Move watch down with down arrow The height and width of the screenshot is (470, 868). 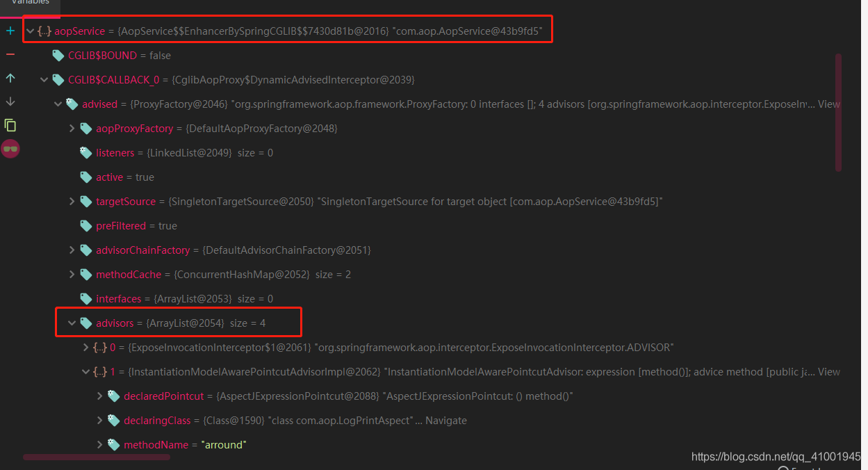pos(10,102)
